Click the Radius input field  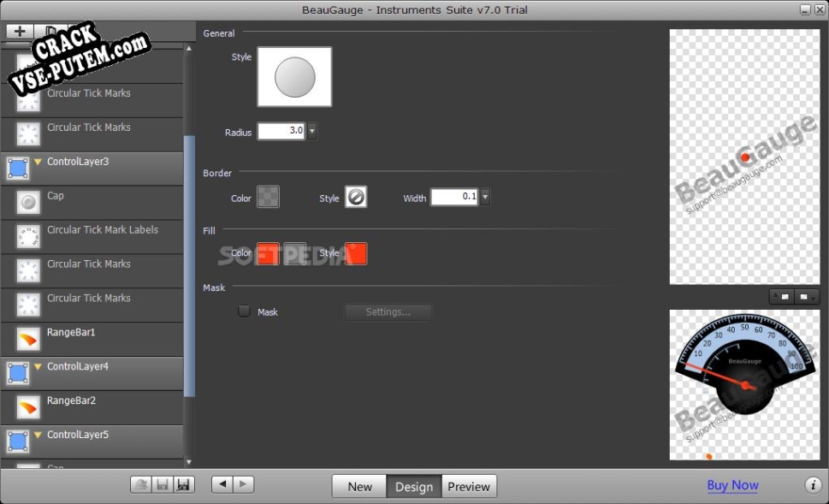click(281, 131)
